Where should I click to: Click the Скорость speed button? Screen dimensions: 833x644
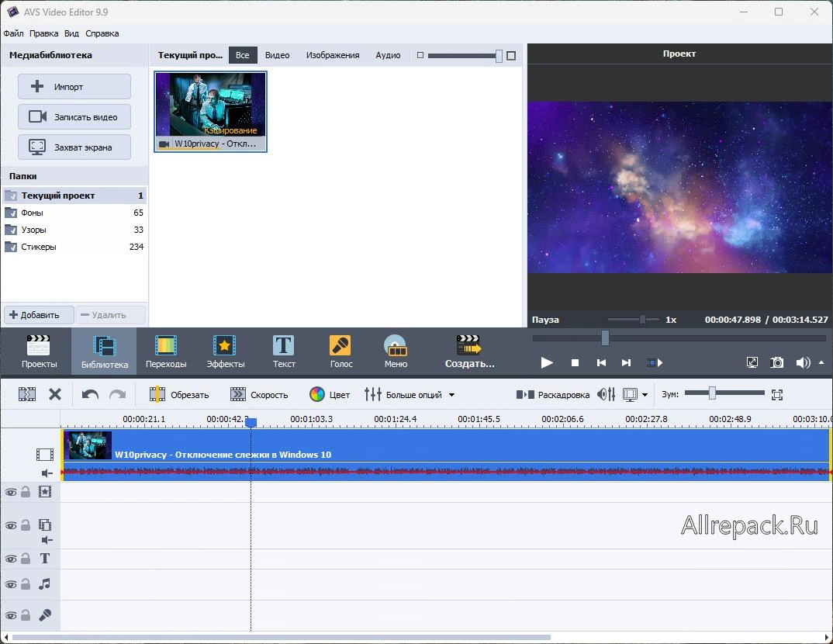(x=259, y=394)
